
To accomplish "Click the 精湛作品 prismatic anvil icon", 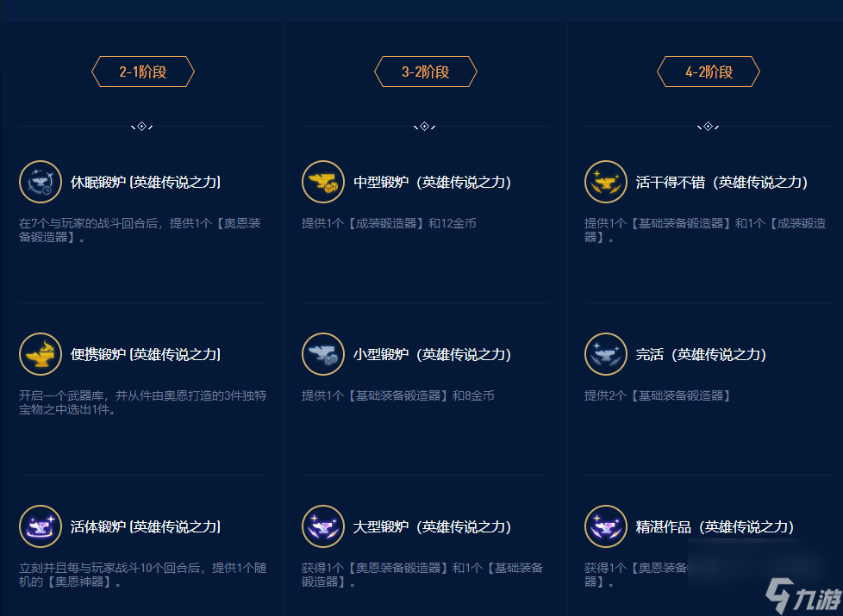I will pos(606,526).
